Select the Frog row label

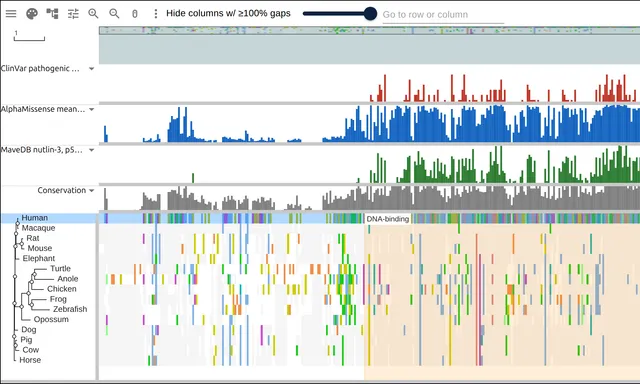pos(58,299)
